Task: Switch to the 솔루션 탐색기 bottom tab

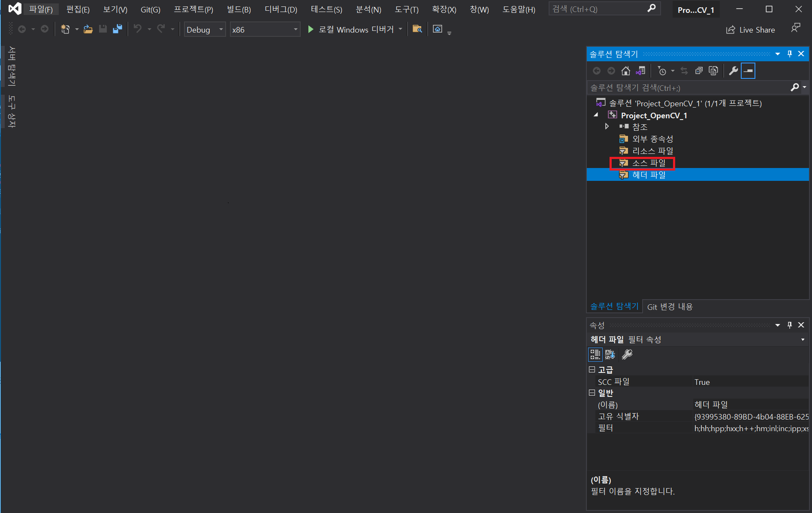Action: 614,306
